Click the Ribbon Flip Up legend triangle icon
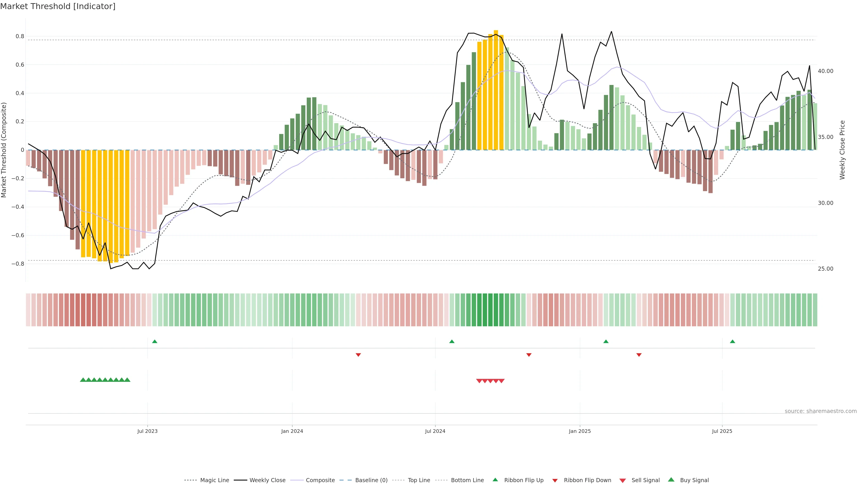This screenshot has height=488, width=868. 495,480
